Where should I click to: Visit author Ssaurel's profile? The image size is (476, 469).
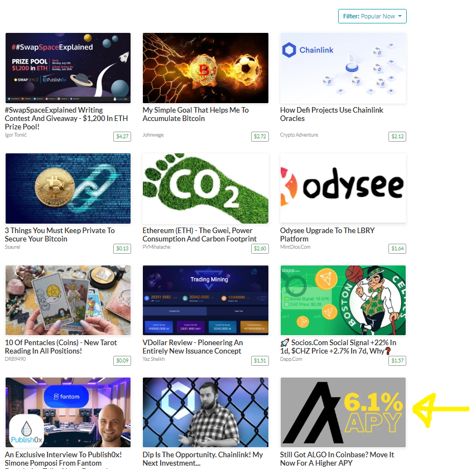pyautogui.click(x=12, y=247)
